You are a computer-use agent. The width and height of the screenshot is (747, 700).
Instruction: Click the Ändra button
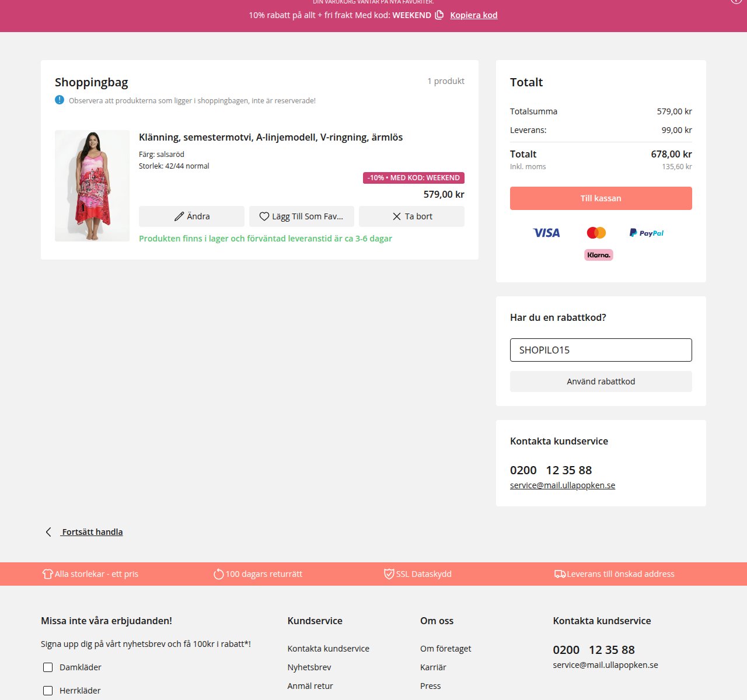(191, 216)
